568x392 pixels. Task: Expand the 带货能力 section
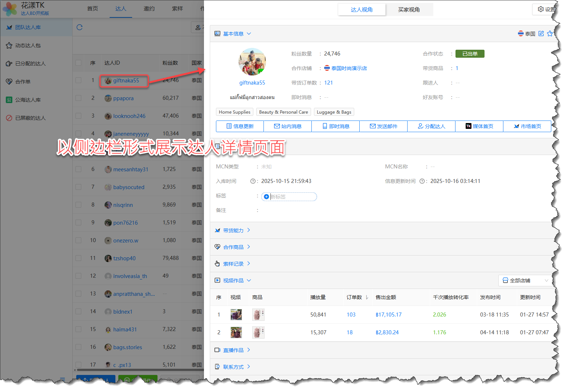(233, 230)
